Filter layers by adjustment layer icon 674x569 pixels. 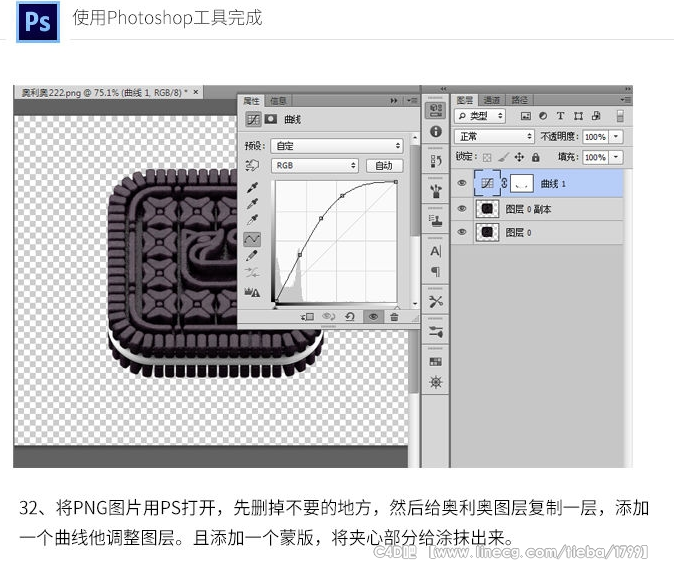point(543,116)
